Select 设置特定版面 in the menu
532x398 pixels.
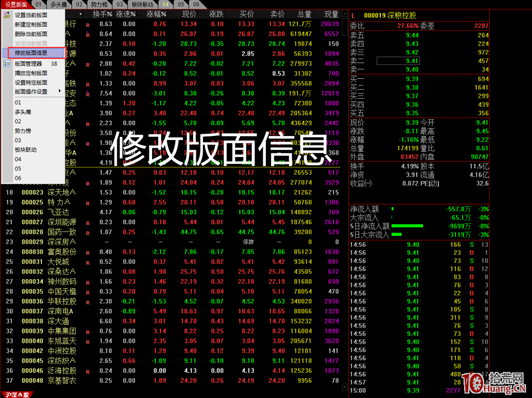31,82
